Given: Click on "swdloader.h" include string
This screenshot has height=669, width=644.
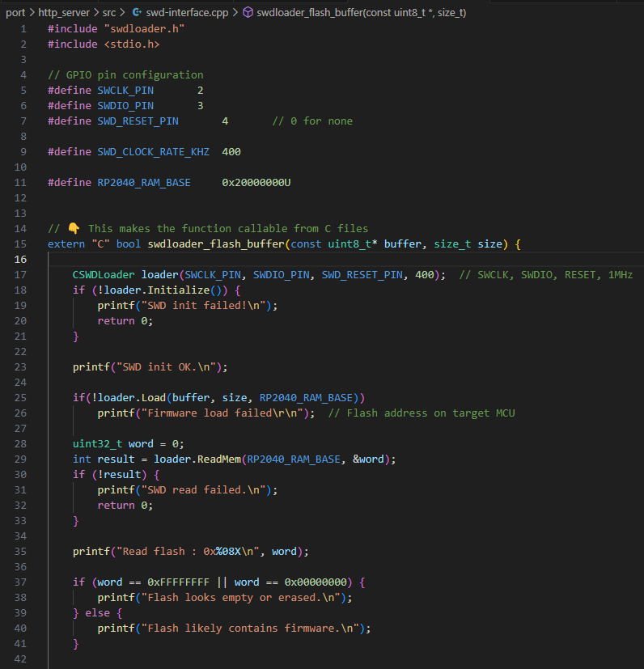Looking at the screenshot, I should click(x=144, y=29).
